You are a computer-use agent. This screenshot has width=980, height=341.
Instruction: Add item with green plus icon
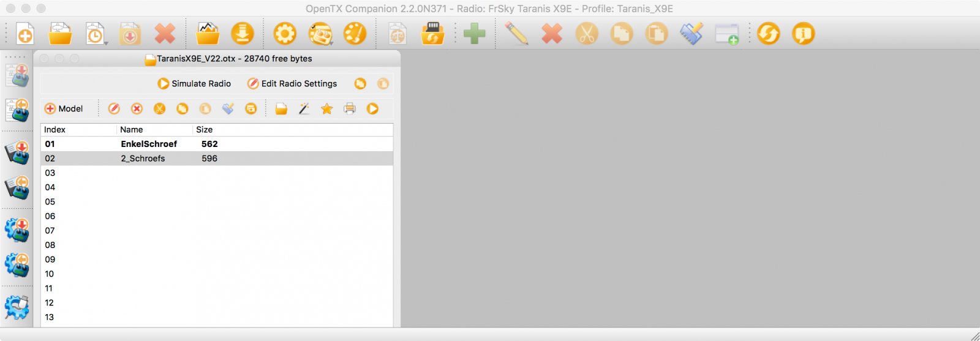coord(475,34)
